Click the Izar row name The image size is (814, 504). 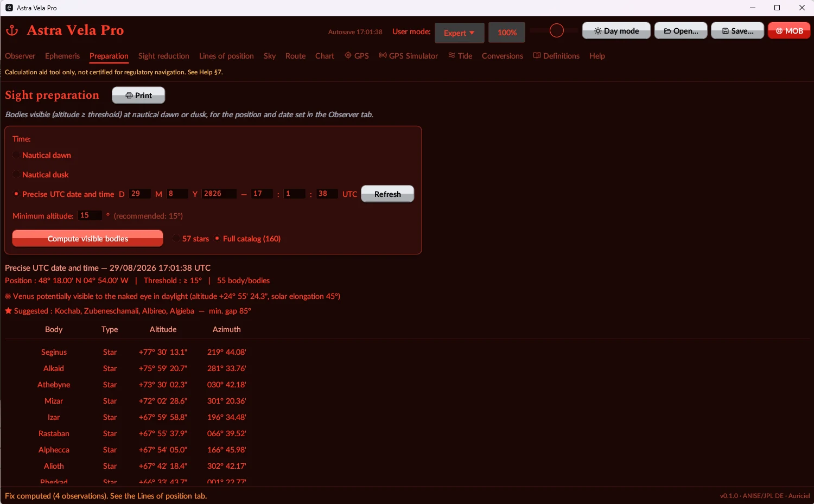[x=54, y=417]
